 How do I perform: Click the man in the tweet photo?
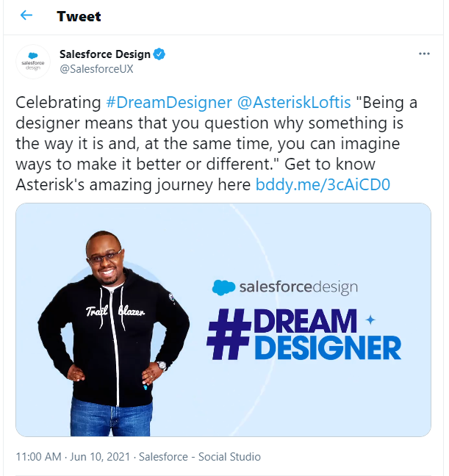click(x=113, y=333)
